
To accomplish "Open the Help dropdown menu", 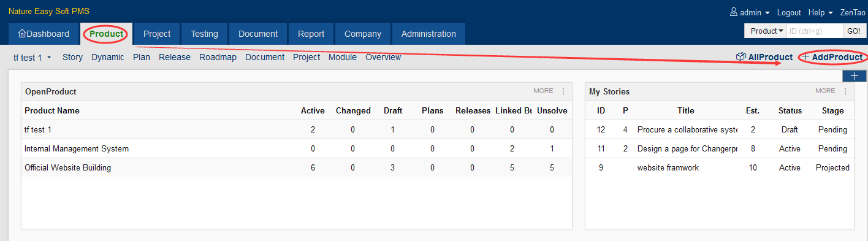I will (820, 12).
